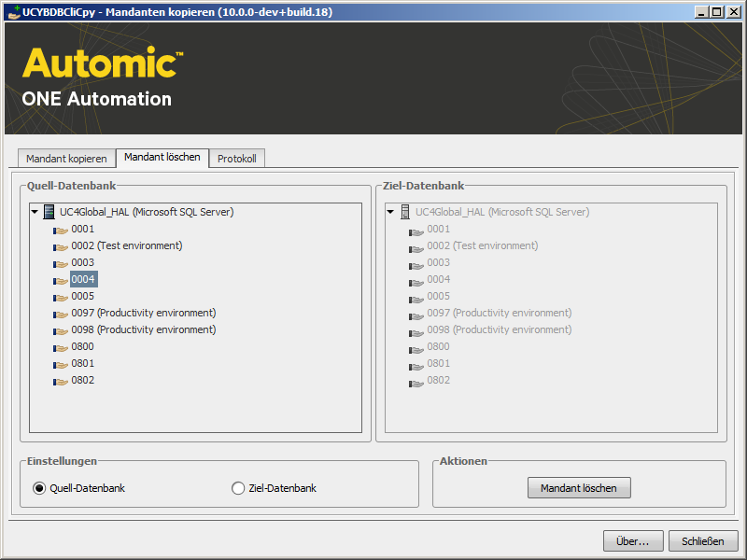Click the client icon beside 0001 in Quell-Datenbank
This screenshot has height=560, width=747.
(x=60, y=231)
